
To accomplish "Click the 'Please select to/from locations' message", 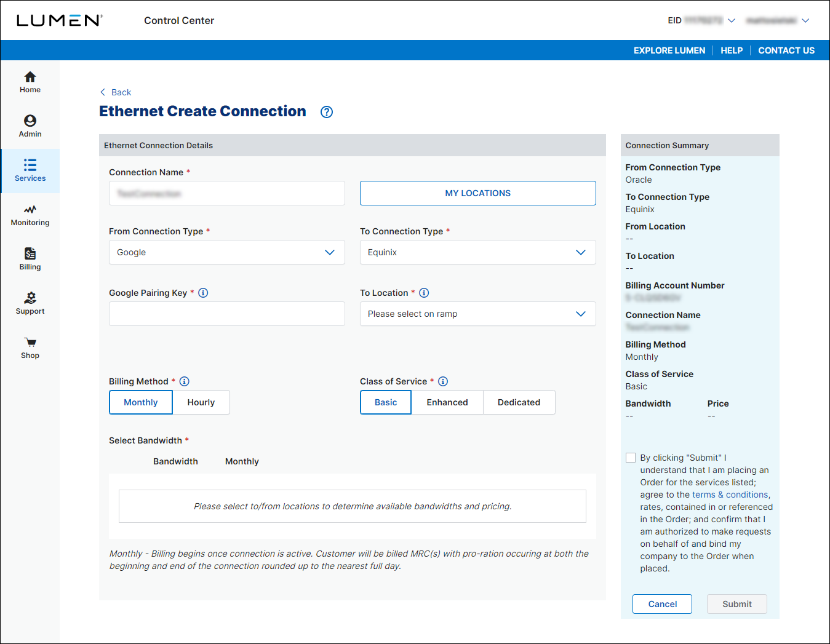I will pyautogui.click(x=353, y=506).
